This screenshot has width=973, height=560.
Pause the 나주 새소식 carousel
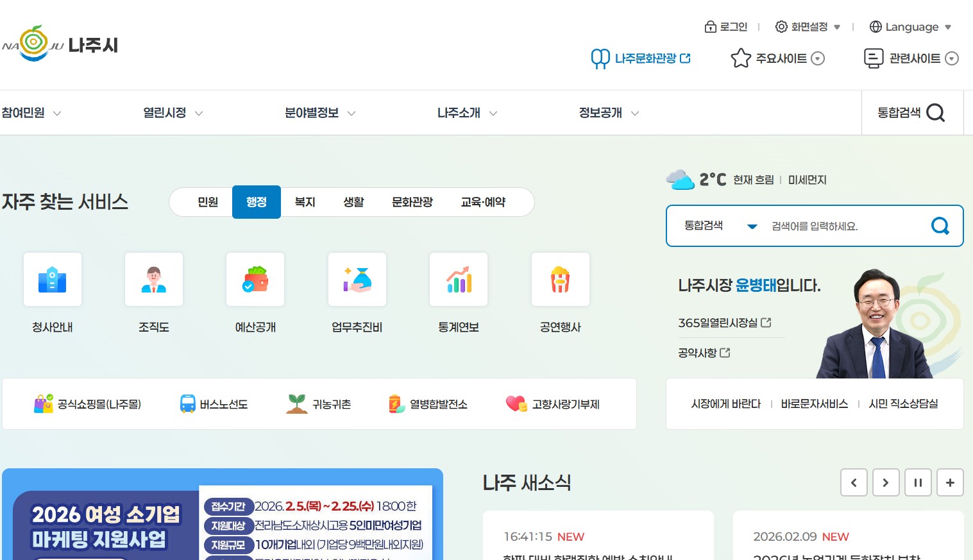point(918,482)
